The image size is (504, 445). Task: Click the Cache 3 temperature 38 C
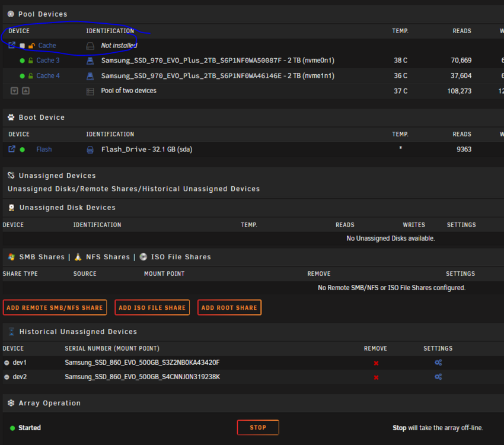[x=400, y=60]
